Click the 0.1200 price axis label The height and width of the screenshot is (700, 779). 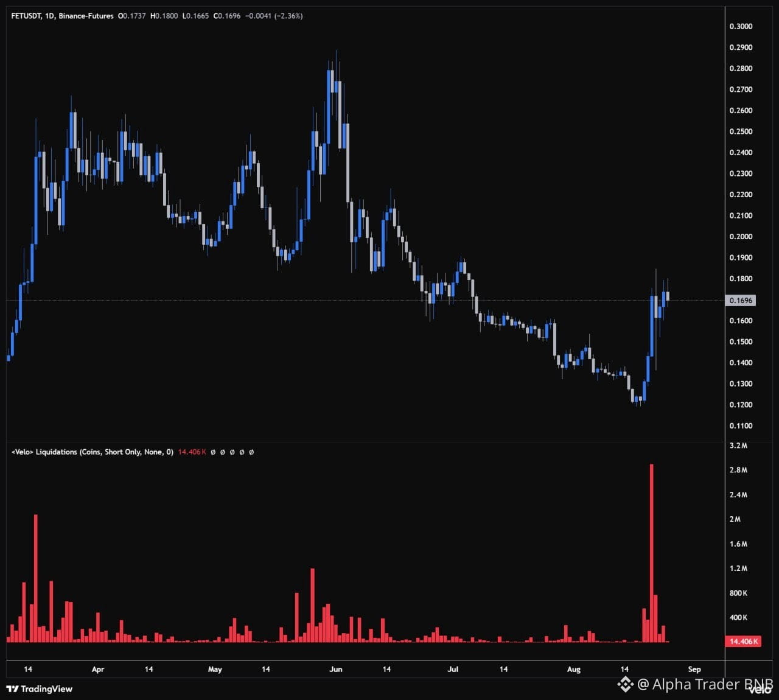[741, 405]
